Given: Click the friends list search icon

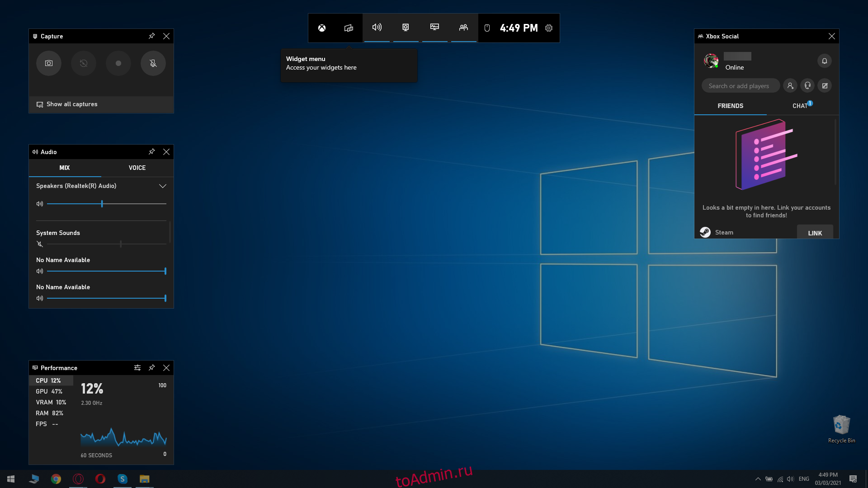Looking at the screenshot, I should tap(790, 85).
